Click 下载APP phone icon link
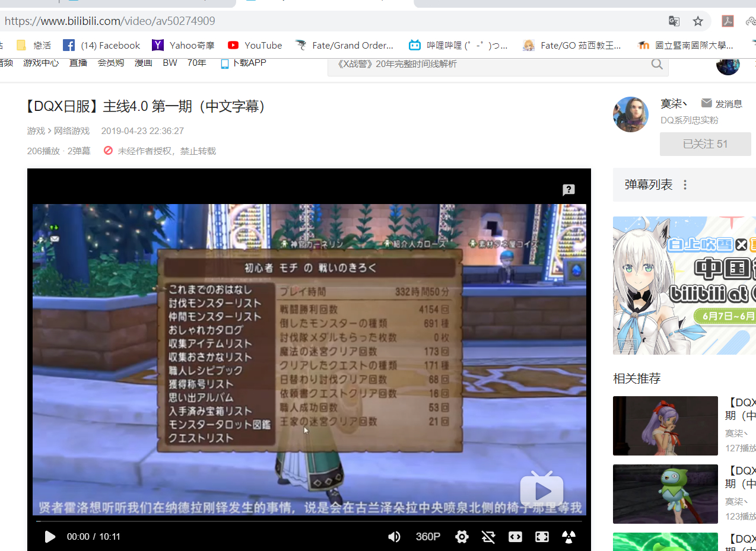The image size is (756, 551). (x=243, y=63)
